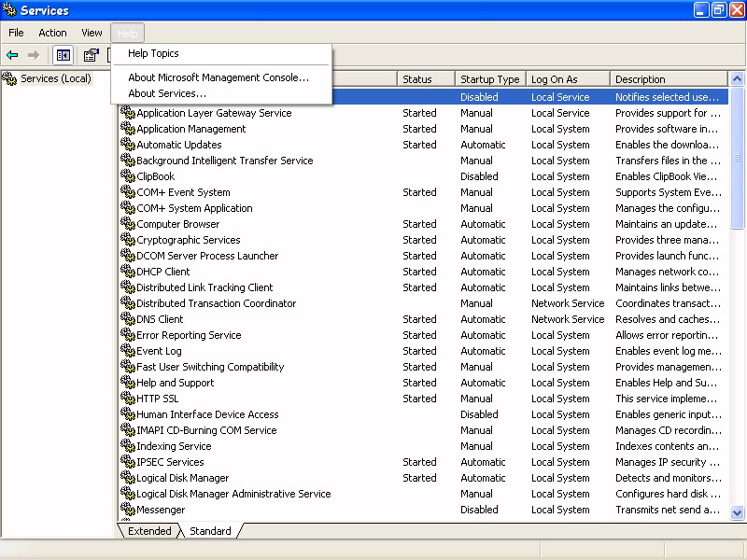This screenshot has height=560, width=747.
Task: Select the IPSEC Services name
Action: [170, 462]
